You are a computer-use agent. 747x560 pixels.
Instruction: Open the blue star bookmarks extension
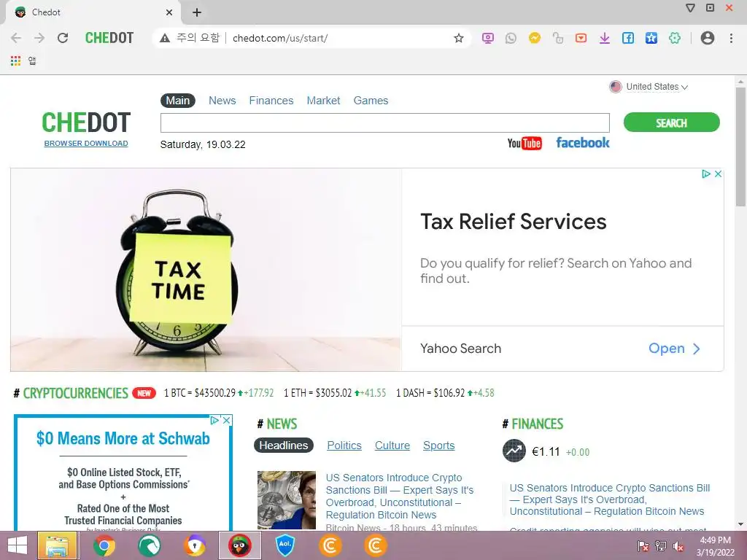point(651,38)
